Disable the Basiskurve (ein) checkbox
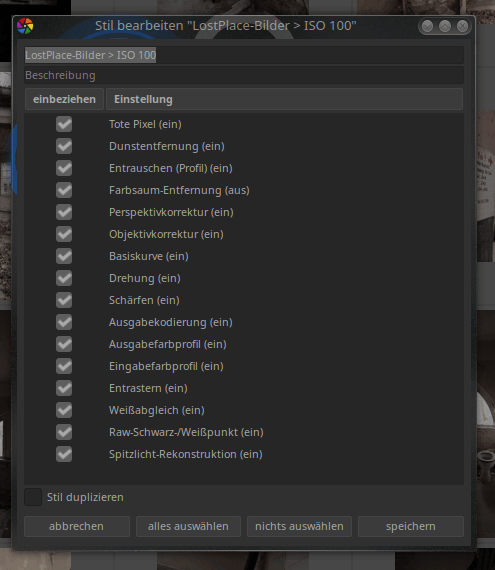 (x=64, y=256)
